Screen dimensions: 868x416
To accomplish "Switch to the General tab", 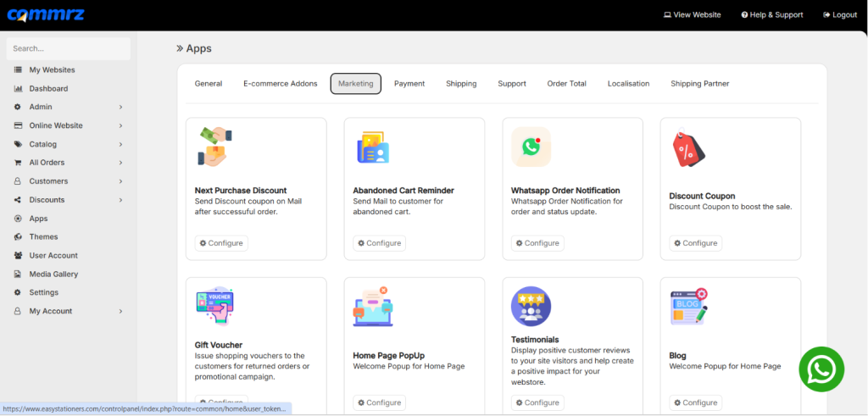I will coord(209,84).
